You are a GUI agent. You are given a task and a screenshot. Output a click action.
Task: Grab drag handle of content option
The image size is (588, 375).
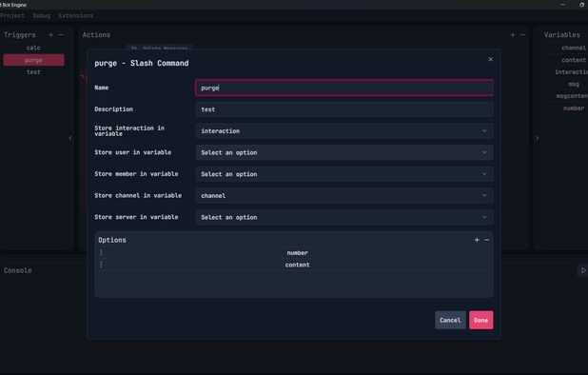tap(101, 265)
